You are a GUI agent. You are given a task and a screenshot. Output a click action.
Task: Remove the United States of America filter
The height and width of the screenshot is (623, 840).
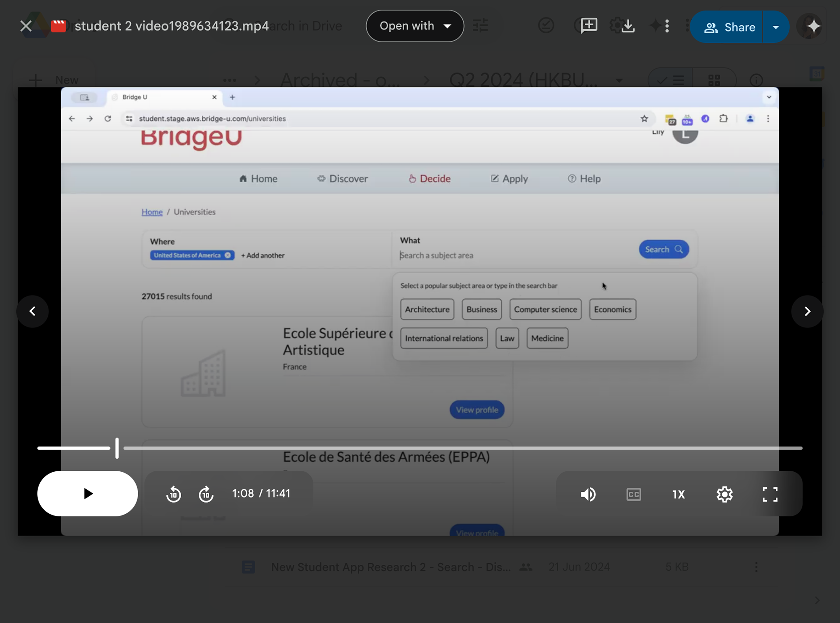coord(227,255)
